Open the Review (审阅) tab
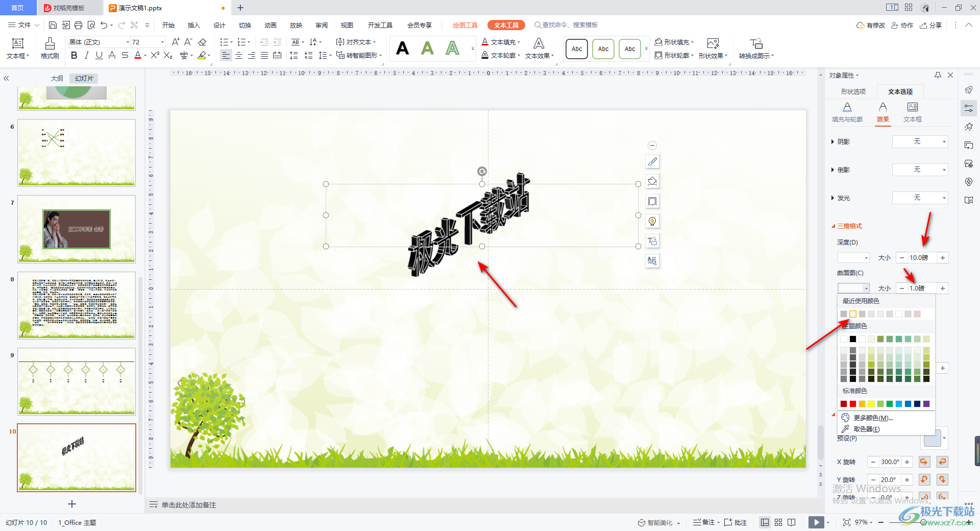The height and width of the screenshot is (531, 980). (x=322, y=25)
